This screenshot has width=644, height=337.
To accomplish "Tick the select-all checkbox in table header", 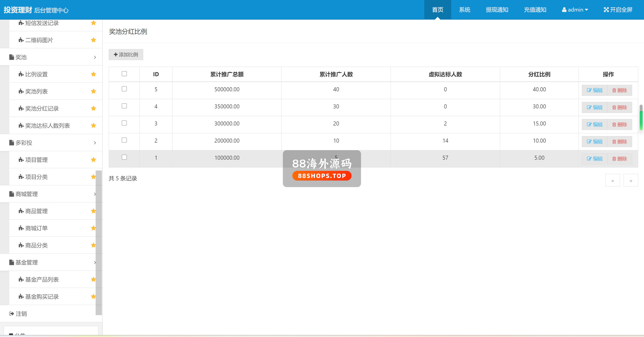I will [124, 74].
